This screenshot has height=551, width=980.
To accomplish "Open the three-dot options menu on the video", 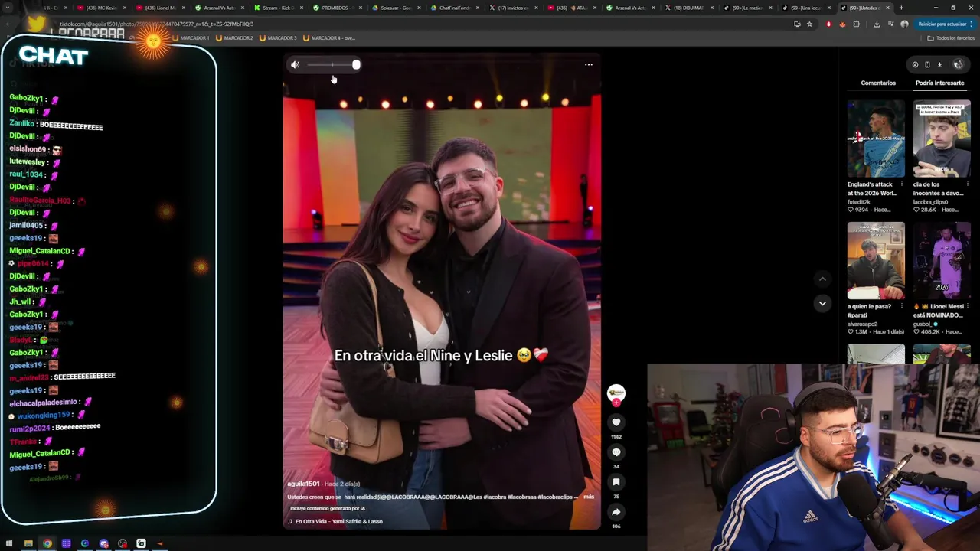I will click(x=589, y=65).
